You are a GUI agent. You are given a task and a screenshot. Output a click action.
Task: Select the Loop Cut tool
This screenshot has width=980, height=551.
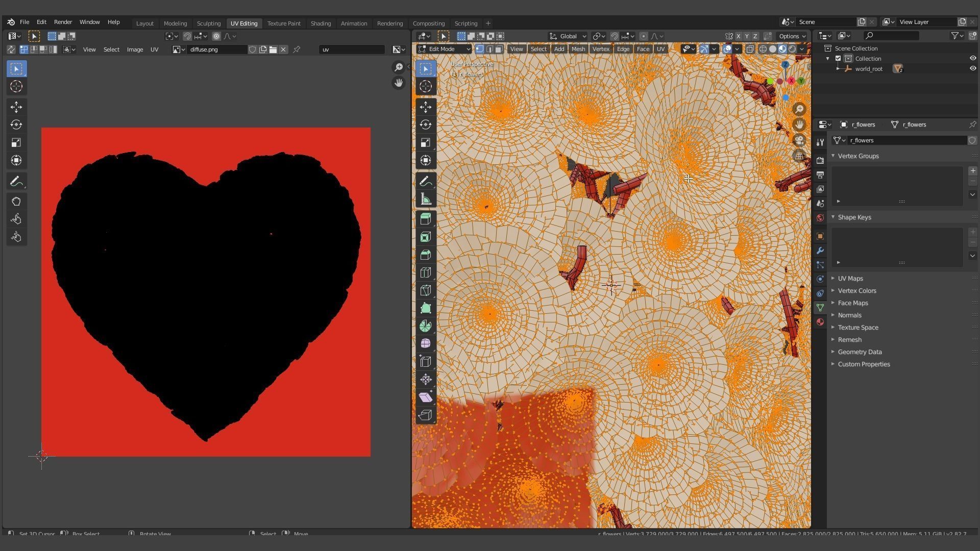pyautogui.click(x=426, y=272)
